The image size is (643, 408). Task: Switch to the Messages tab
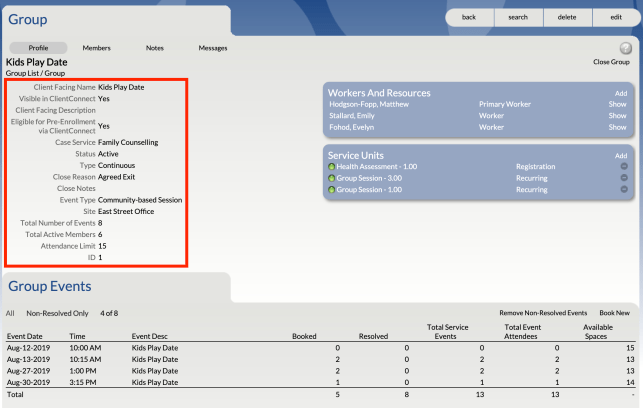213,48
